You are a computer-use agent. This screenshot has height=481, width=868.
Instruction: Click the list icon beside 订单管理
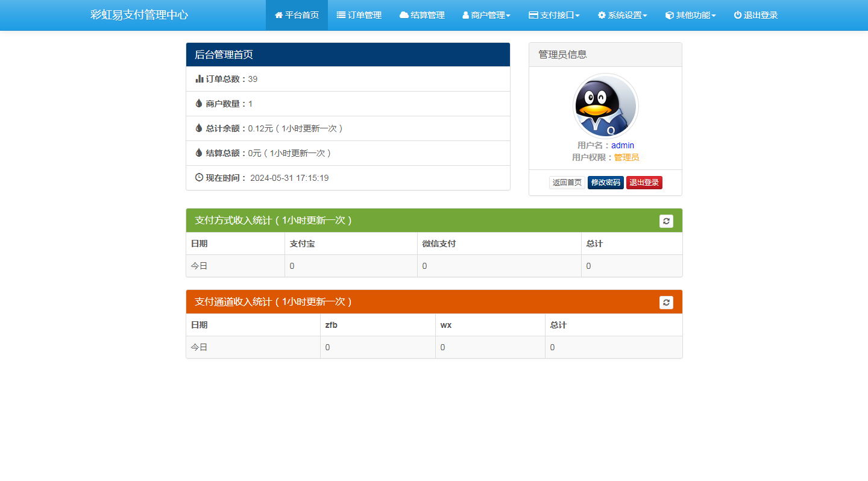tap(341, 15)
